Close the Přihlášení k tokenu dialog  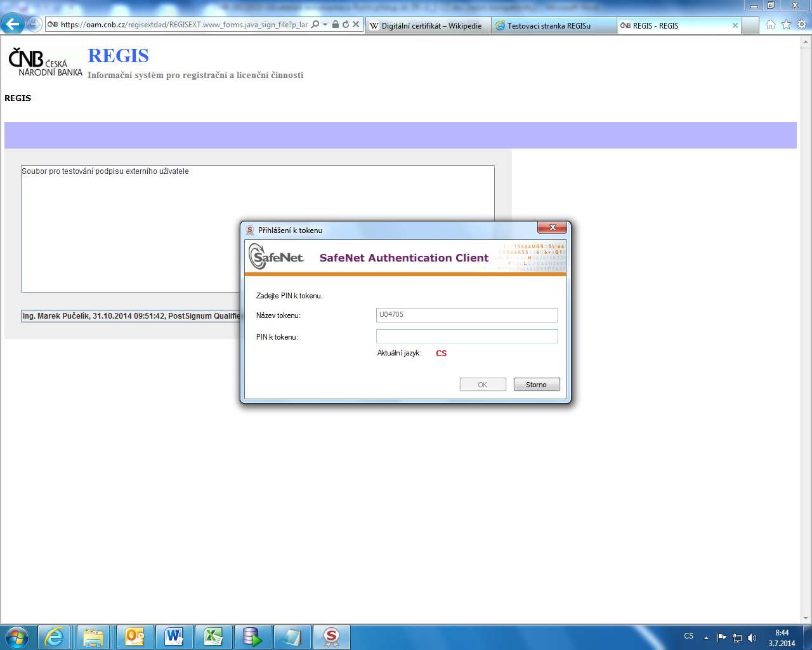552,227
